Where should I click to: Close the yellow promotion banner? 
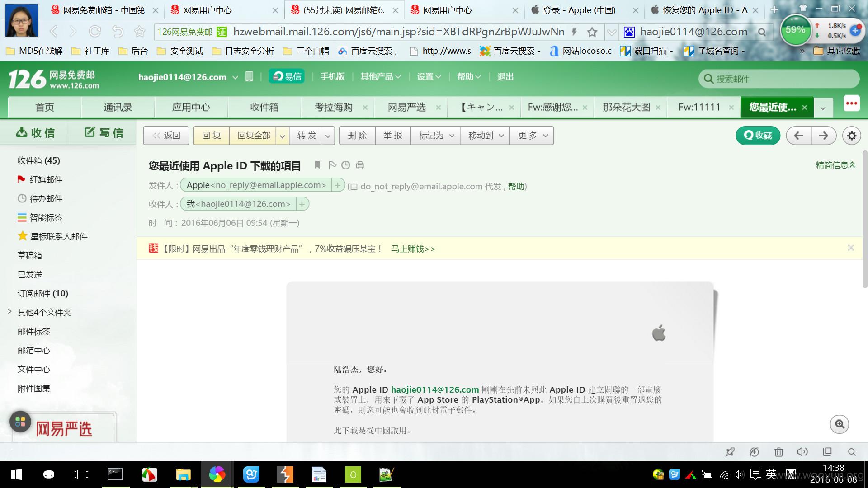851,248
